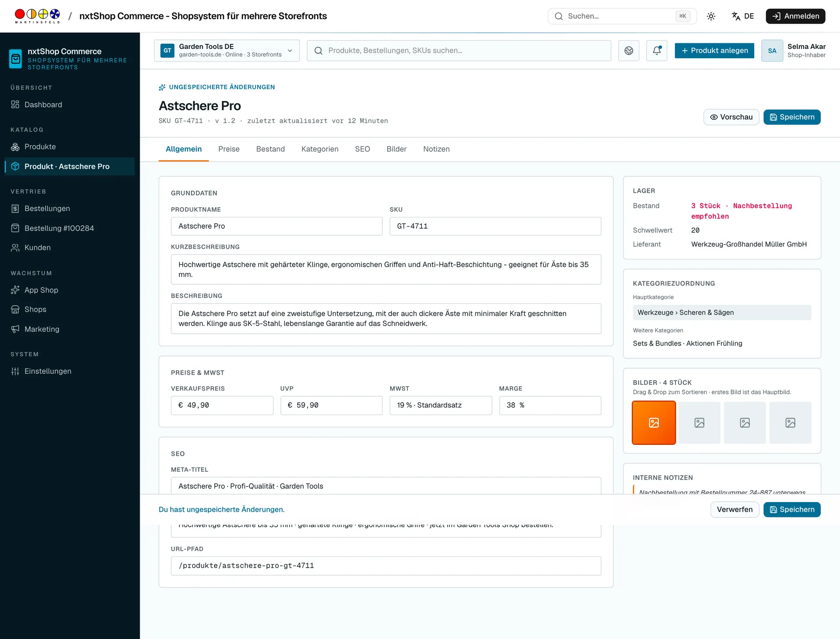Click Verwerfen to discard changes
This screenshot has height=639, width=840.
pyautogui.click(x=735, y=510)
